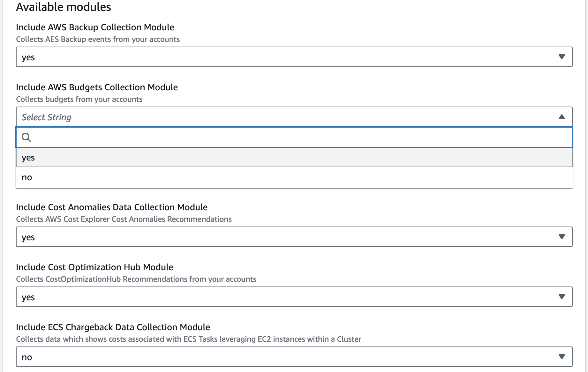This screenshot has height=372, width=588.
Task: Click the 'Available modules' heading
Action: click(x=64, y=7)
